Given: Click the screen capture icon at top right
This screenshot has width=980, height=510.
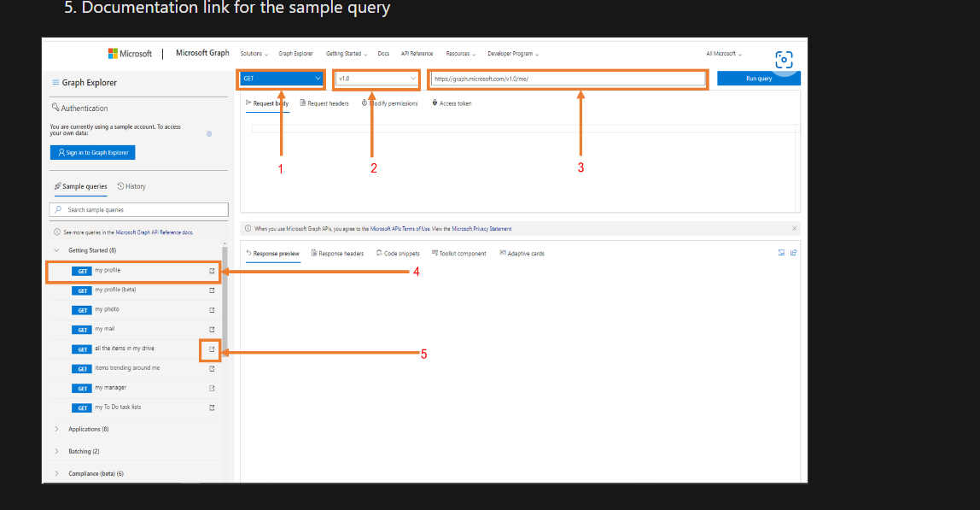Looking at the screenshot, I should (x=784, y=60).
